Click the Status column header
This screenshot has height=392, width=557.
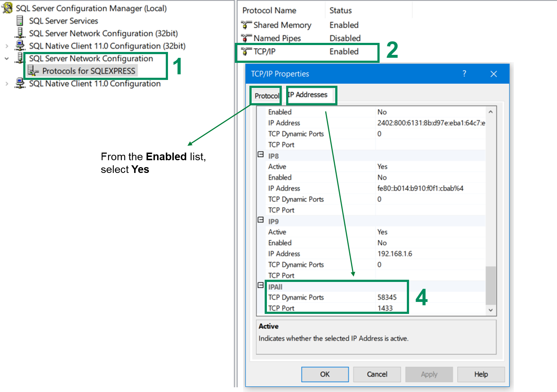[341, 11]
